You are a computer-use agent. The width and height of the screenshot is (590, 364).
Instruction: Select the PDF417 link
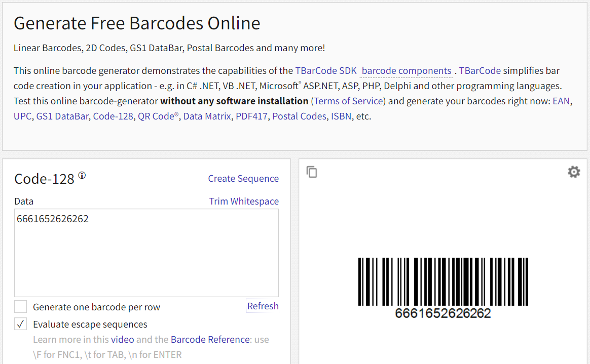[x=252, y=116]
